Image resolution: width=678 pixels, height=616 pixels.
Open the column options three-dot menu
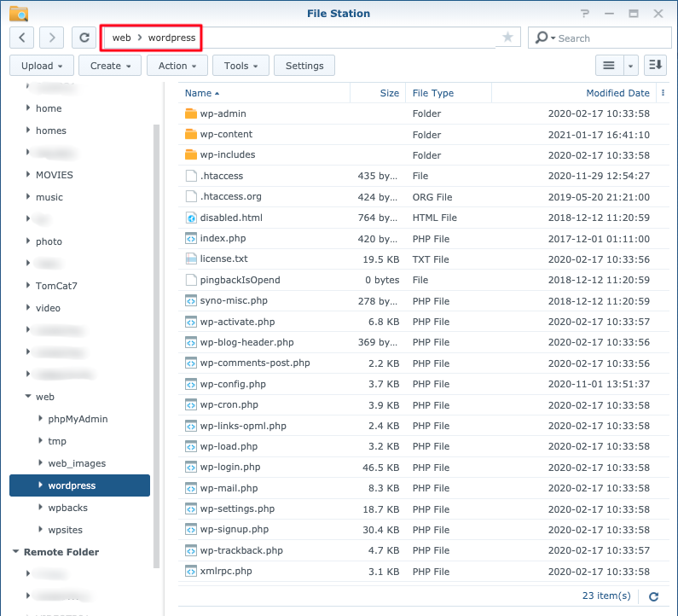click(x=663, y=93)
